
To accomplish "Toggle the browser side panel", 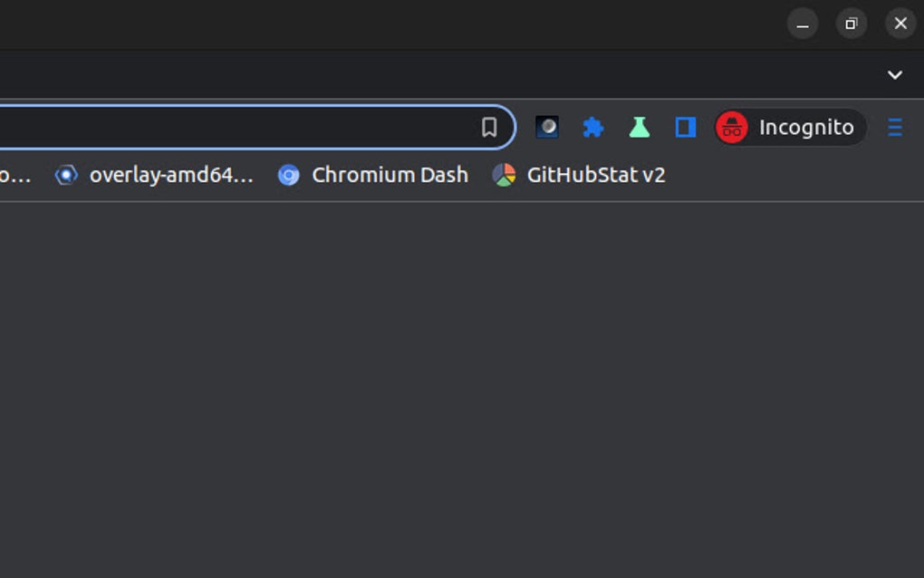I will coord(686,128).
